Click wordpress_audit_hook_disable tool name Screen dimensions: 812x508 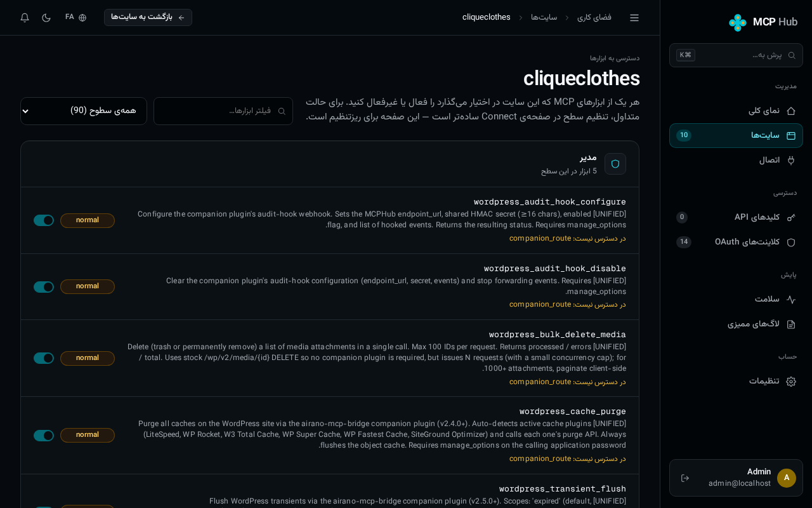point(555,269)
